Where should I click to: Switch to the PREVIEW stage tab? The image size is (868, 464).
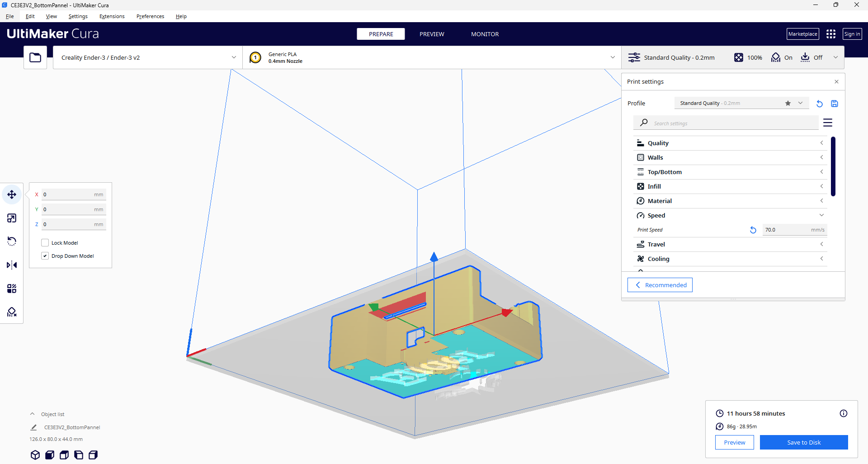click(x=432, y=34)
